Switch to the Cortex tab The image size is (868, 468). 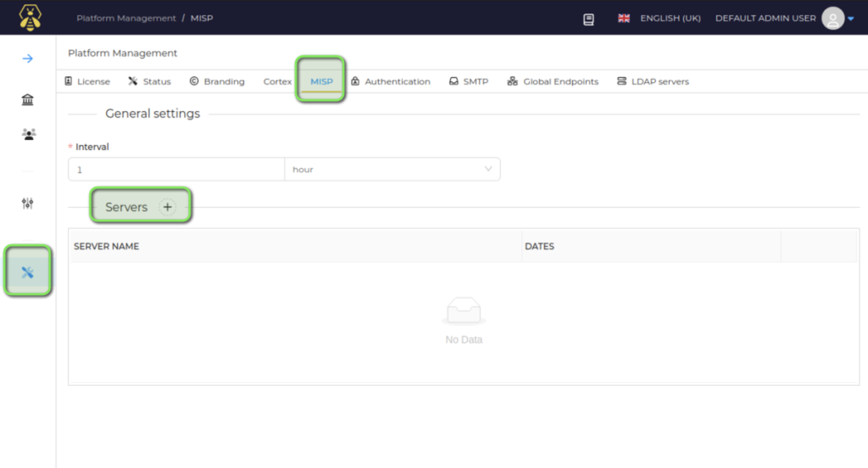point(277,81)
